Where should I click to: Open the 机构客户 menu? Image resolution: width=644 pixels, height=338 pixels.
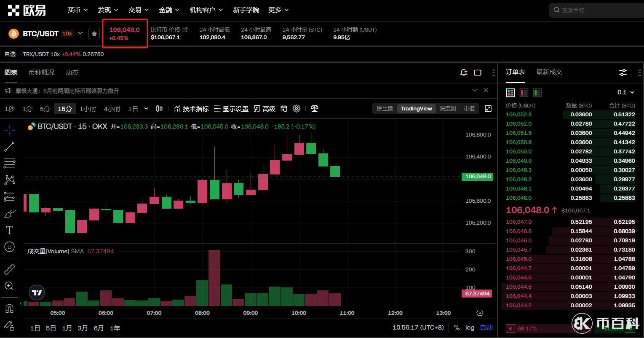coord(206,10)
